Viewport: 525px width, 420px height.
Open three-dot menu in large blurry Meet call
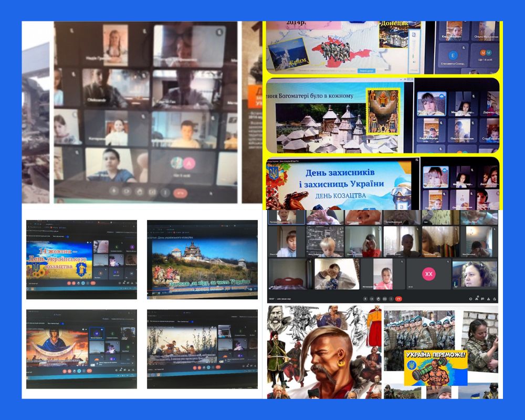click(x=165, y=192)
